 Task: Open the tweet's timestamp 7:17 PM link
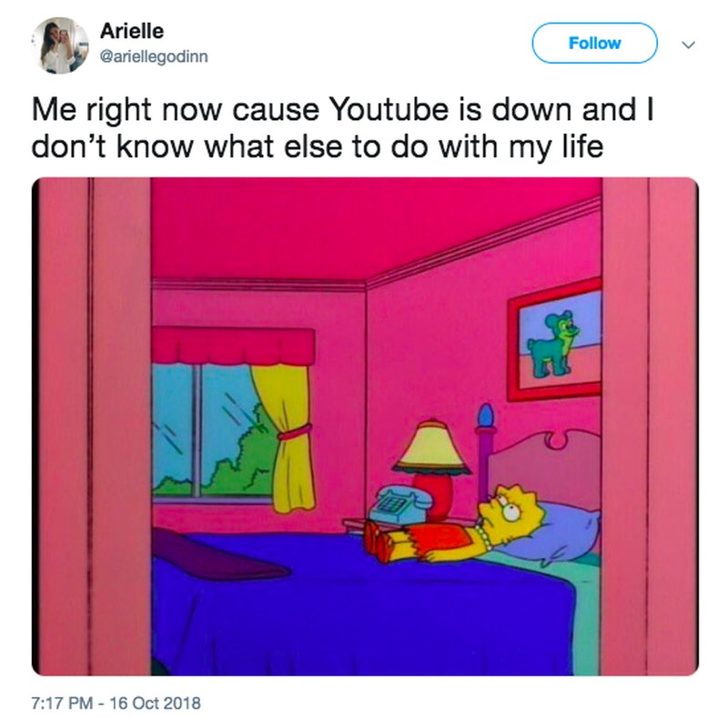62,702
